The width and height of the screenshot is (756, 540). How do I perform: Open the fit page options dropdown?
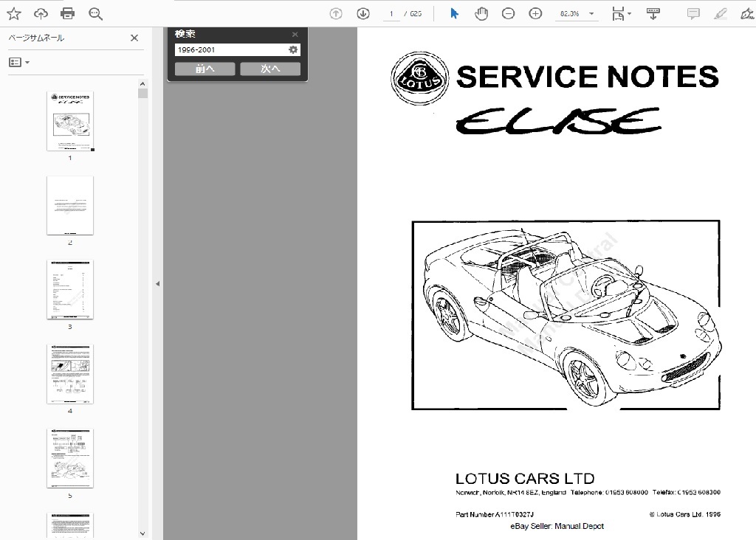(x=622, y=14)
